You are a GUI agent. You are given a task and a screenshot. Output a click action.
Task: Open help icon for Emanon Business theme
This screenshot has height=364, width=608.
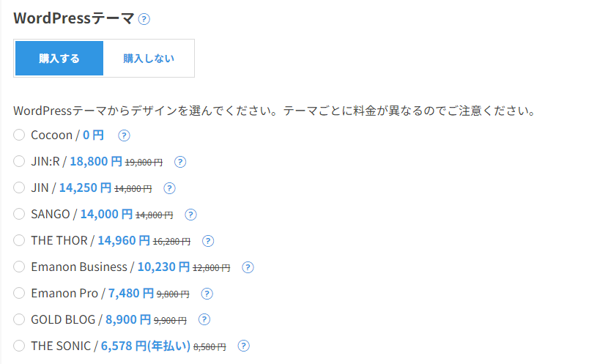(x=248, y=267)
